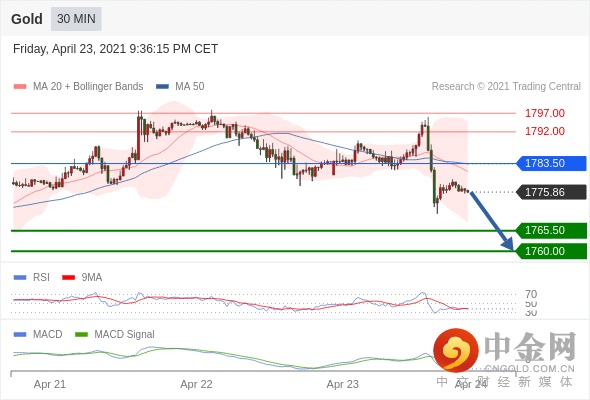Viewport: 590px width, 400px height.
Task: Click the Apr 23 date axis label
Action: tap(342, 384)
